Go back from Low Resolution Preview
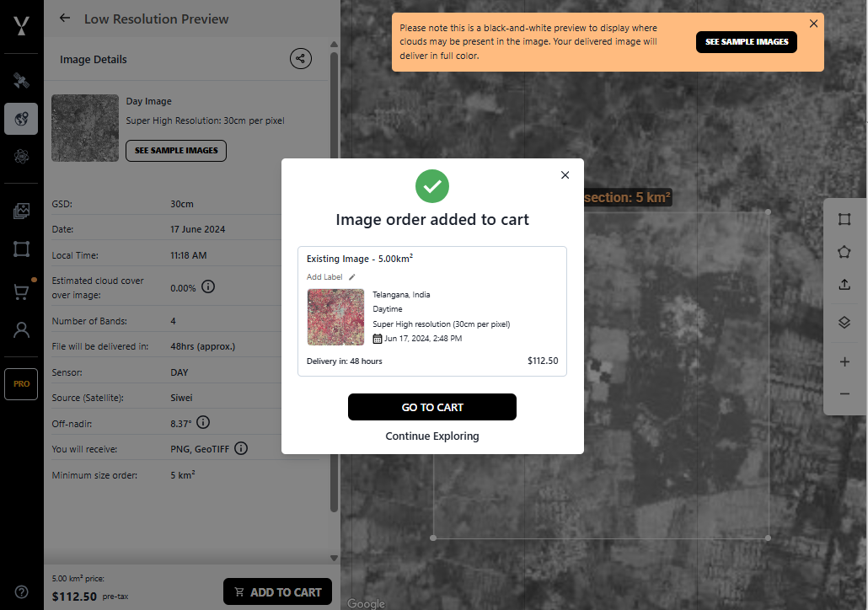The width and height of the screenshot is (868, 610). pos(65,19)
